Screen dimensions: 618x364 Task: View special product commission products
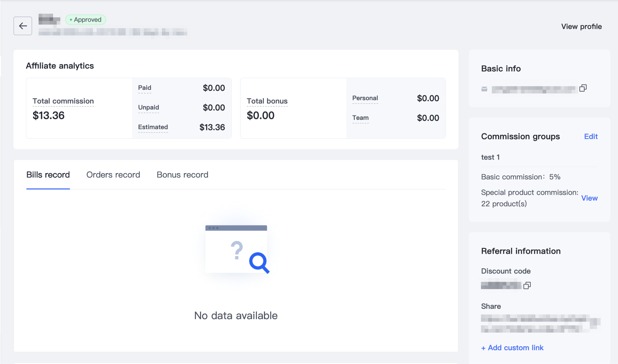coord(589,198)
